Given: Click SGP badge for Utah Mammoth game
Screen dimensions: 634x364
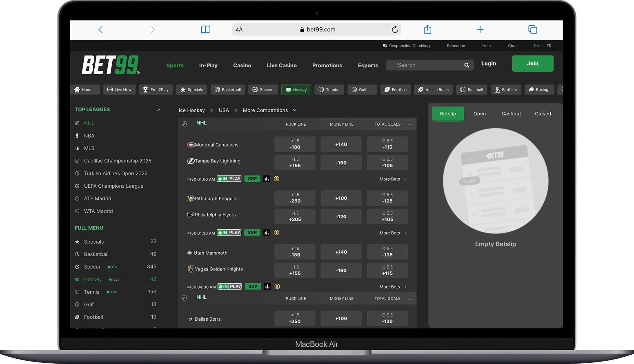Looking at the screenshot, I should point(253,286).
